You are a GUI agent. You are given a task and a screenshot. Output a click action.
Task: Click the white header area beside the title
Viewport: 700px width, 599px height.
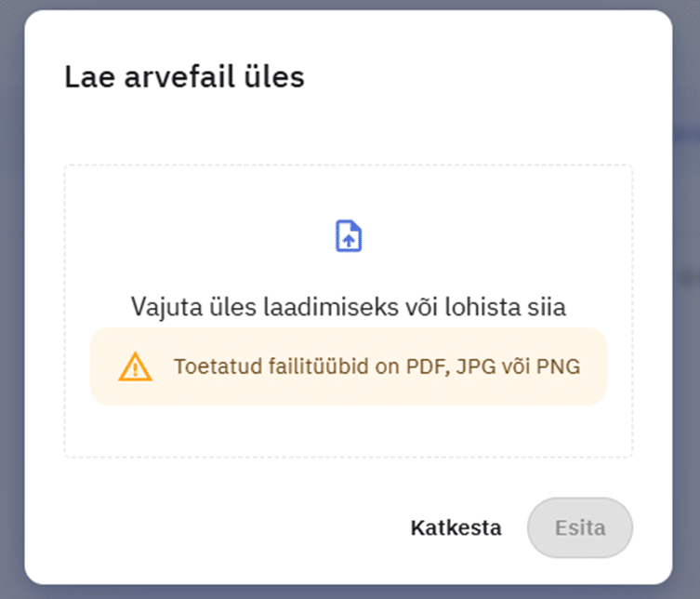point(483,77)
